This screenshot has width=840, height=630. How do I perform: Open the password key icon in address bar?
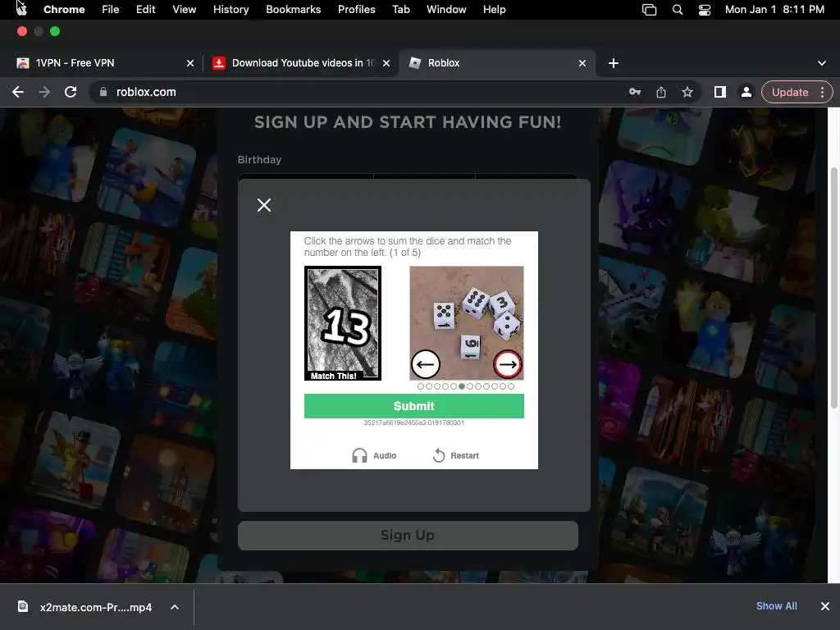tap(635, 92)
